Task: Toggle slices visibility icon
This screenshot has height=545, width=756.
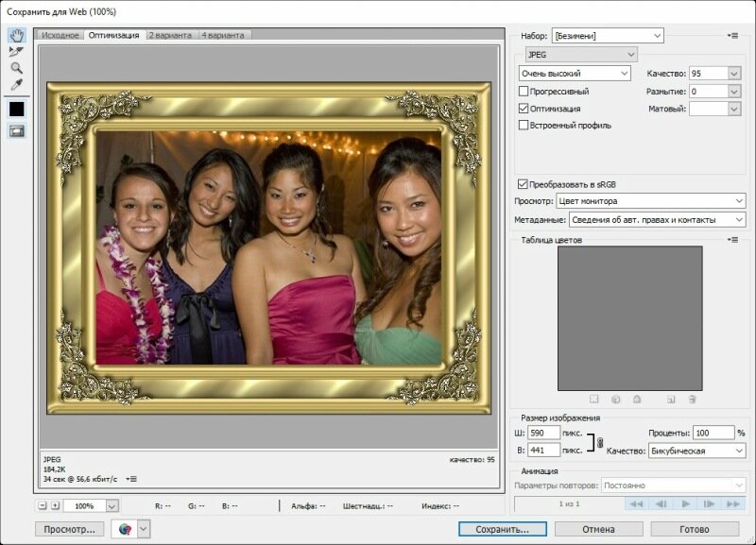Action: (16, 131)
